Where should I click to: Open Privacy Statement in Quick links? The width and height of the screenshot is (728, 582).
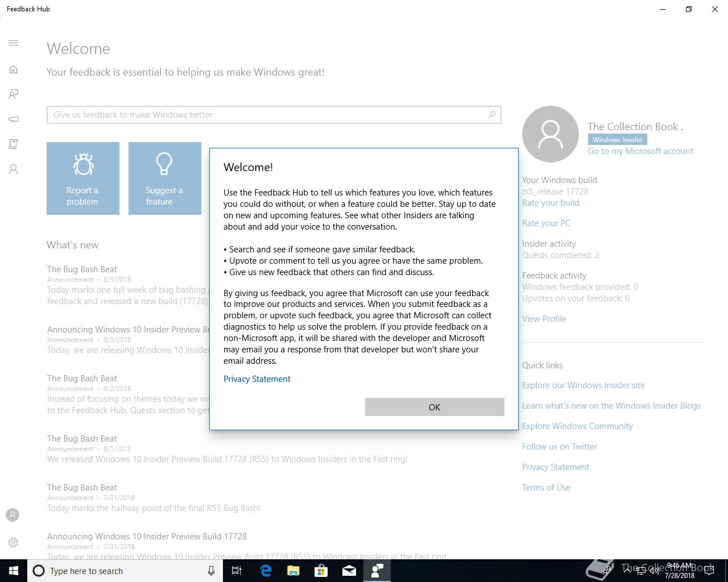click(556, 467)
